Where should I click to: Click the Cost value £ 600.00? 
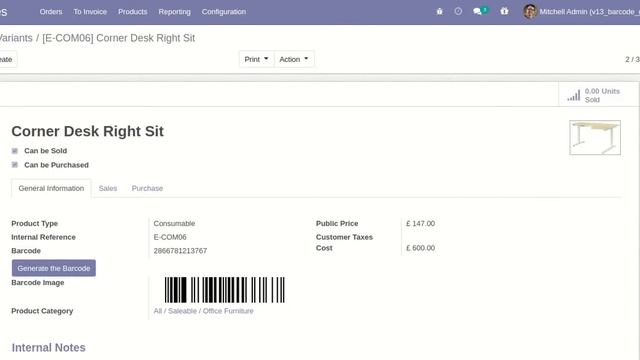tap(420, 248)
